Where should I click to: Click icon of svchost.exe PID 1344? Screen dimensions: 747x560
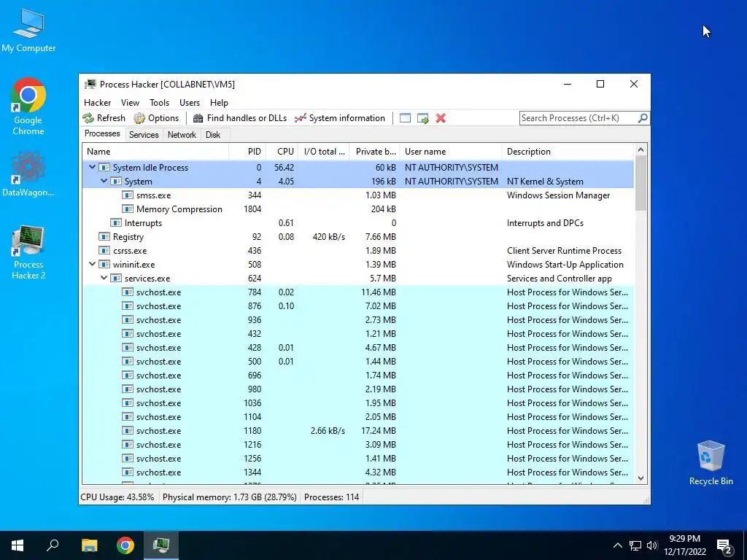point(128,472)
